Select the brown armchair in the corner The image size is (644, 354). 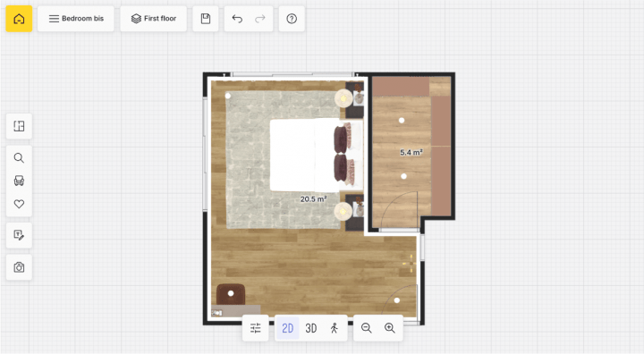point(231,294)
